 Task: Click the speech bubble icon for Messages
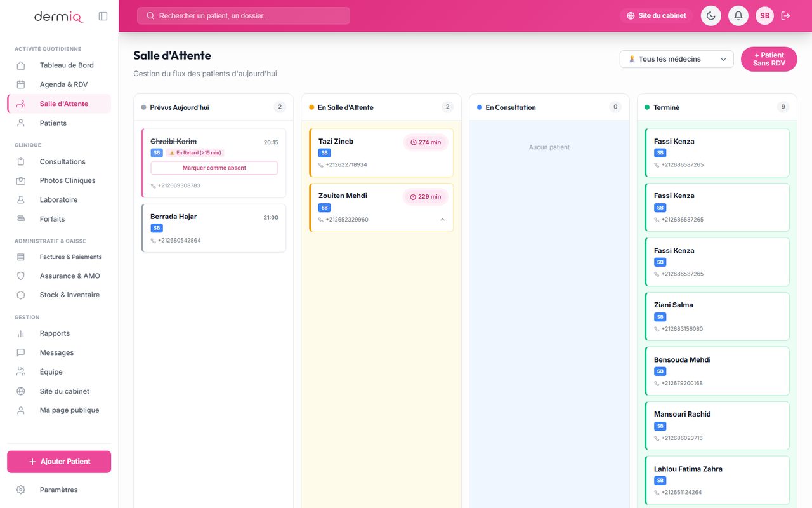(21, 352)
